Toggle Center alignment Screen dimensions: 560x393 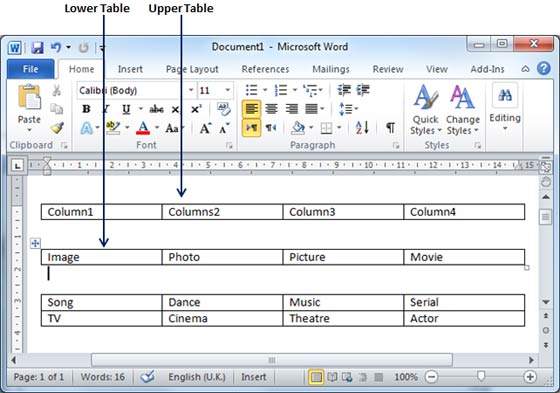tap(271, 109)
